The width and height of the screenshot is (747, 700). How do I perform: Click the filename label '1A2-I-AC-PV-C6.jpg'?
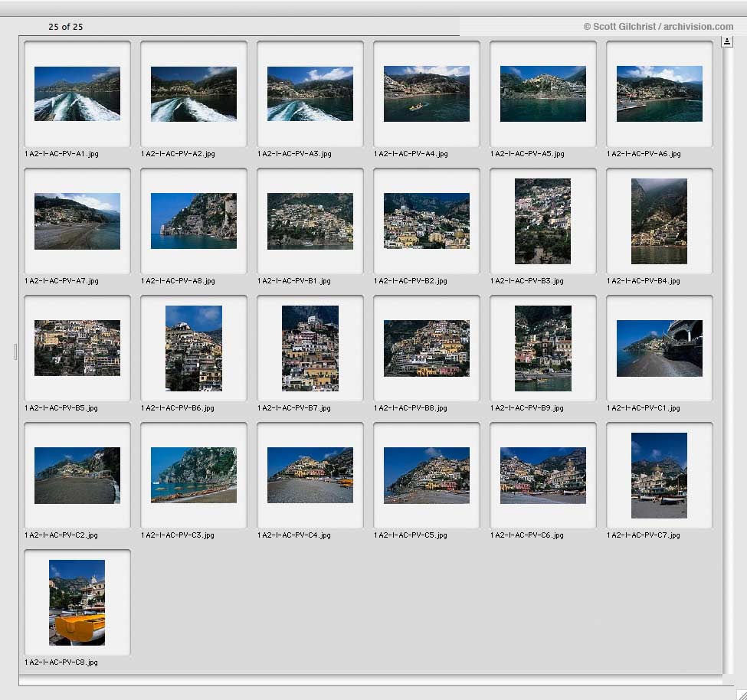527,535
